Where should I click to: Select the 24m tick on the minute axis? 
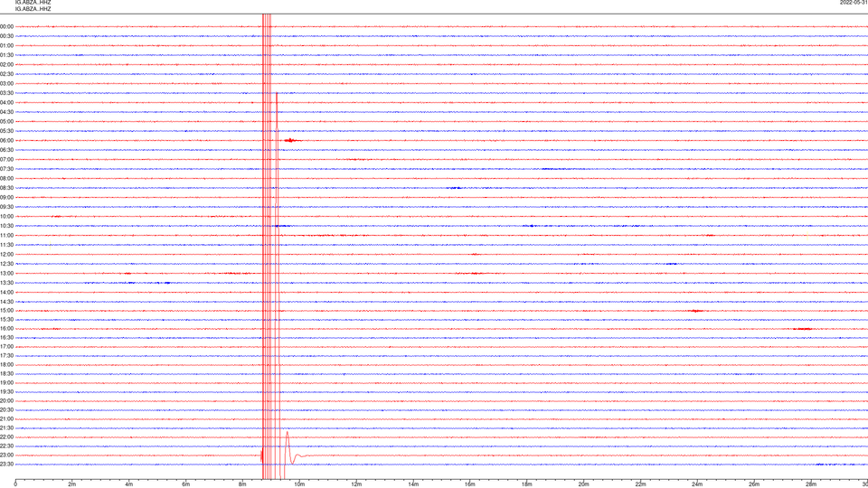[x=697, y=484]
